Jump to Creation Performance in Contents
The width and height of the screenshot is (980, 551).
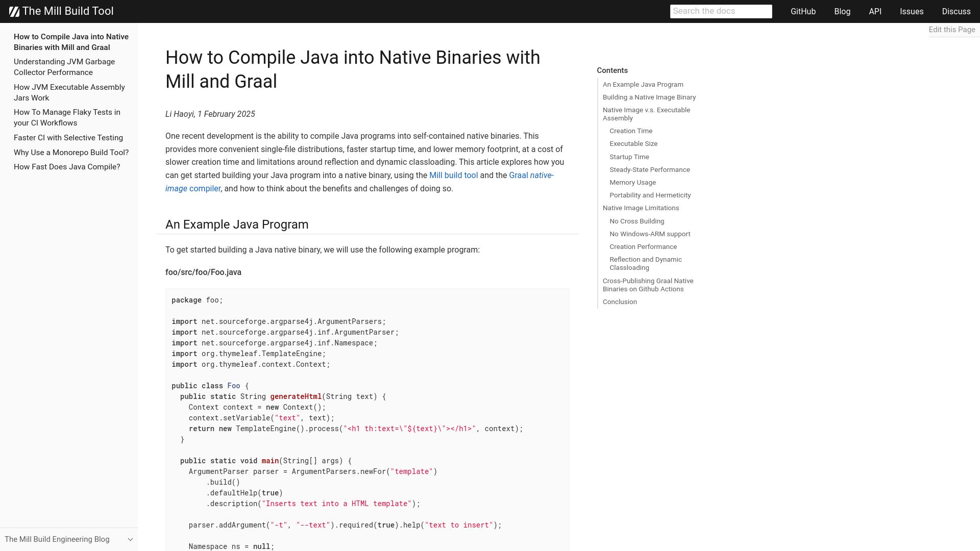(643, 247)
